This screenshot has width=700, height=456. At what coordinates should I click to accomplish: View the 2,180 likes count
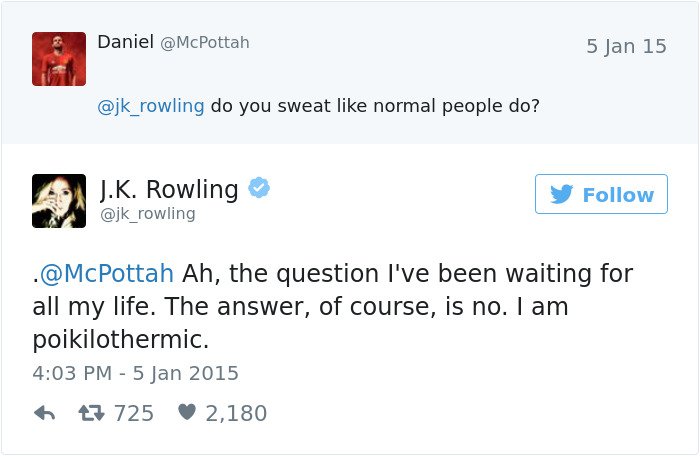coord(236,413)
